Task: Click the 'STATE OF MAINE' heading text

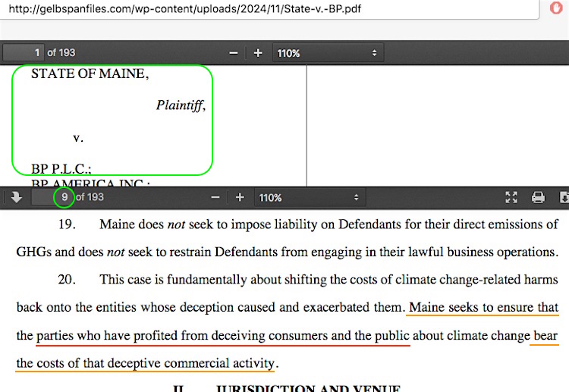Action: [90, 74]
